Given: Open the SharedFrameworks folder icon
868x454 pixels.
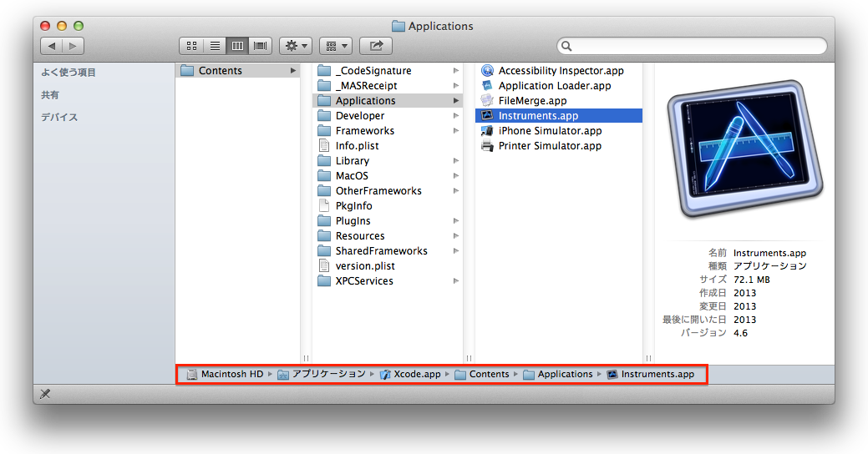Looking at the screenshot, I should 324,251.
